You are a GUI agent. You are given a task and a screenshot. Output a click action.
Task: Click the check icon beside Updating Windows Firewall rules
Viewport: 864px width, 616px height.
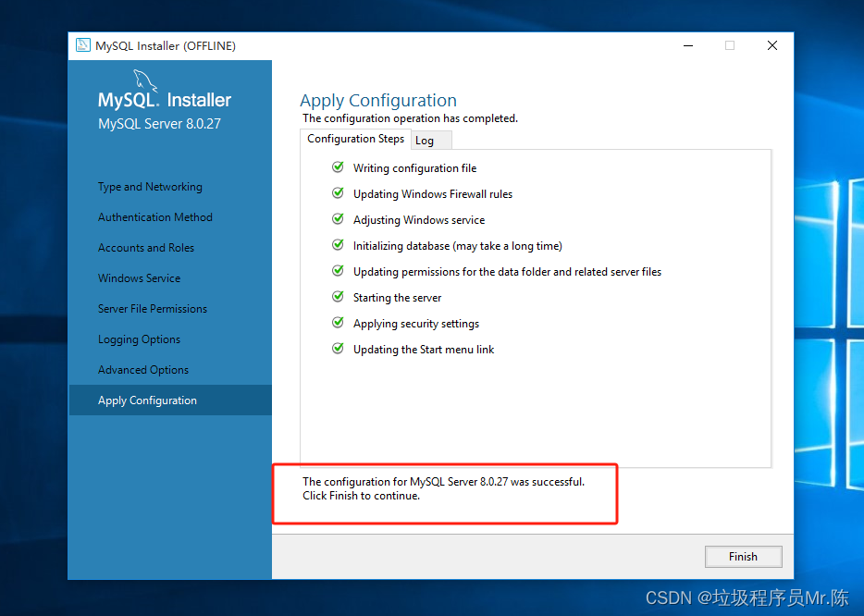(338, 192)
